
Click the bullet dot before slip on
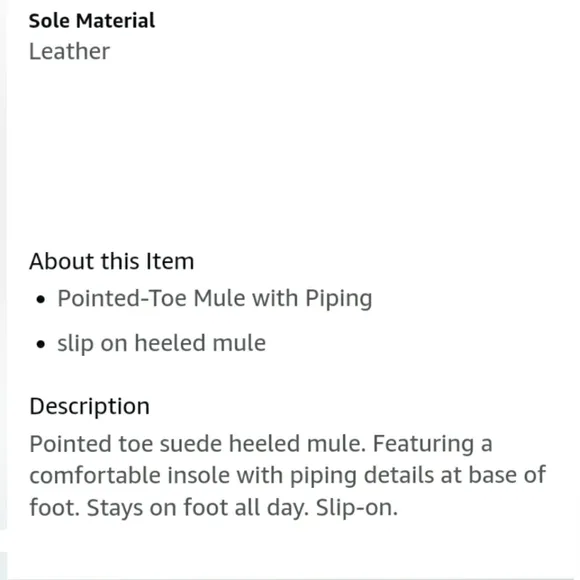coord(41,344)
